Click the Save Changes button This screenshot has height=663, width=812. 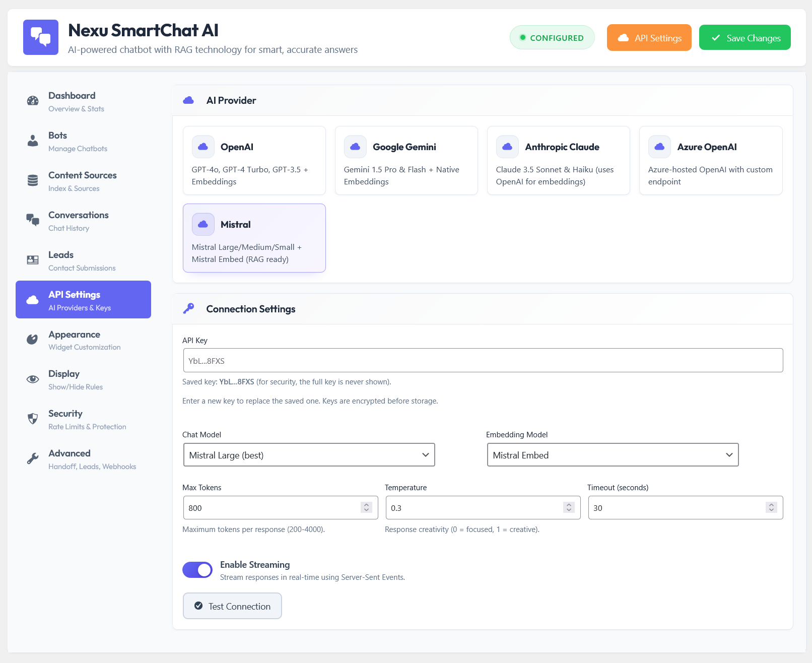745,37
